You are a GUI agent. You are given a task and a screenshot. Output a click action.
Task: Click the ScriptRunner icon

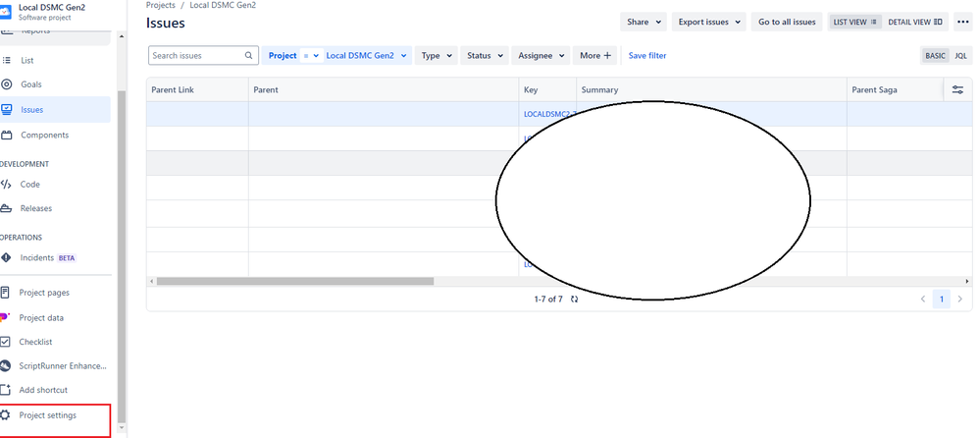click(6, 366)
